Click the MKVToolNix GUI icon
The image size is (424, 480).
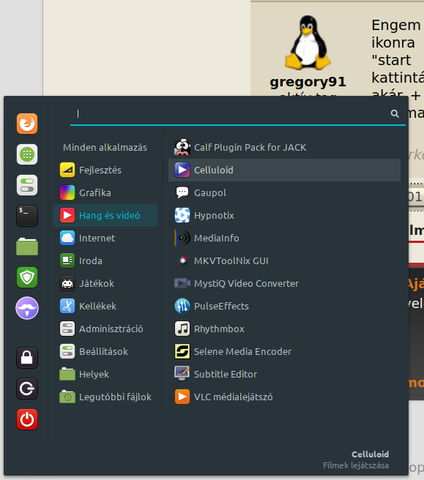[182, 261]
